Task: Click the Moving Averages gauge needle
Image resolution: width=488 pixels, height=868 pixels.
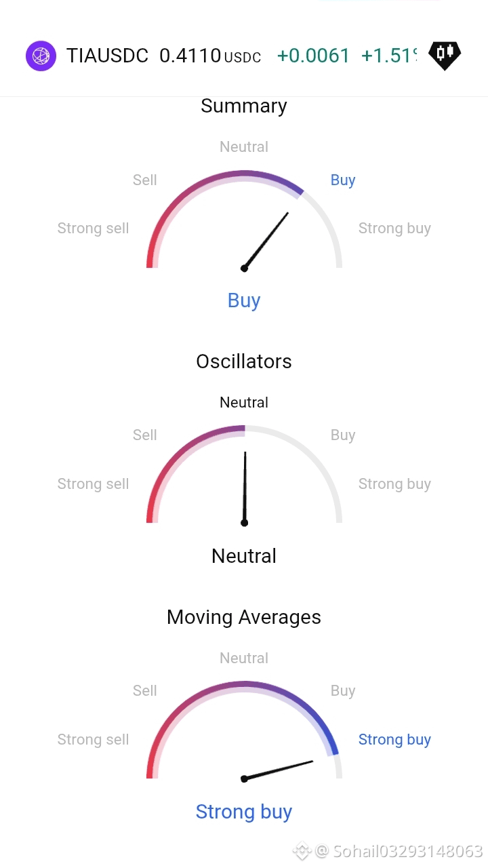Action: click(x=278, y=770)
